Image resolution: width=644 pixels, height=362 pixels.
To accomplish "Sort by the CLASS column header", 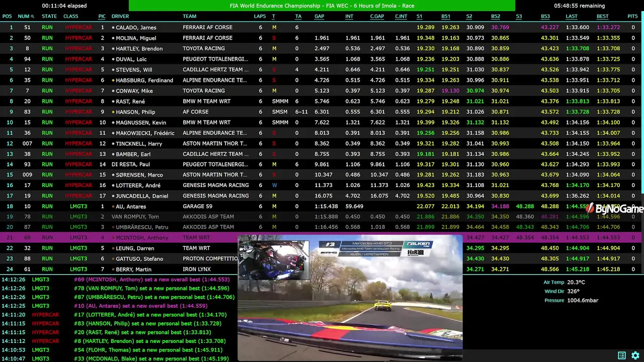I will pos(71,17).
